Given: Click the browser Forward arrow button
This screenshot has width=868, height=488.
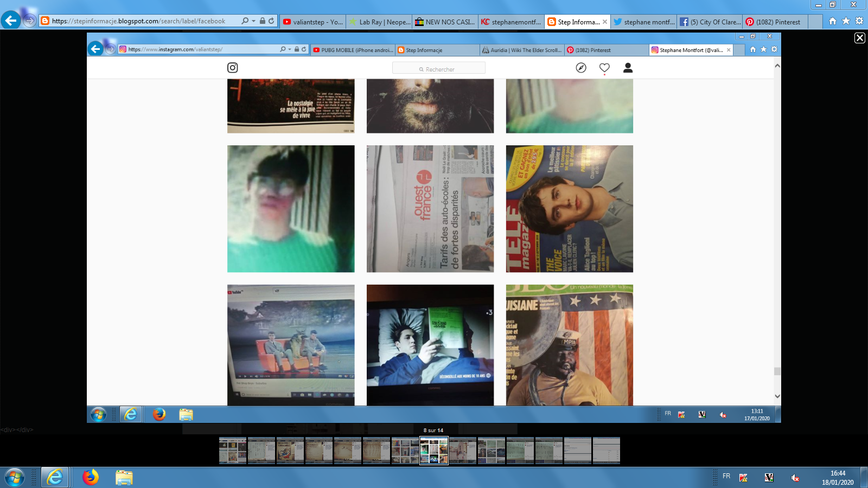Looking at the screenshot, I should (x=30, y=21).
